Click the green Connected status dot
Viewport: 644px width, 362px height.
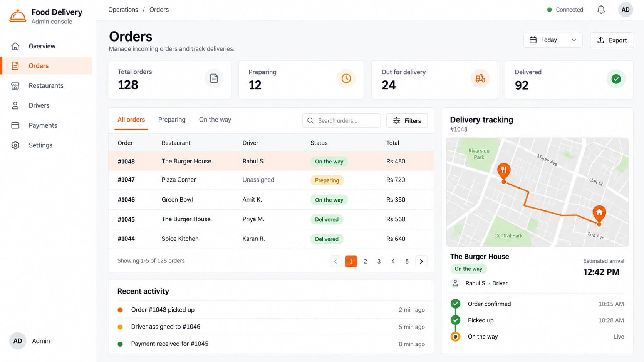pos(549,10)
